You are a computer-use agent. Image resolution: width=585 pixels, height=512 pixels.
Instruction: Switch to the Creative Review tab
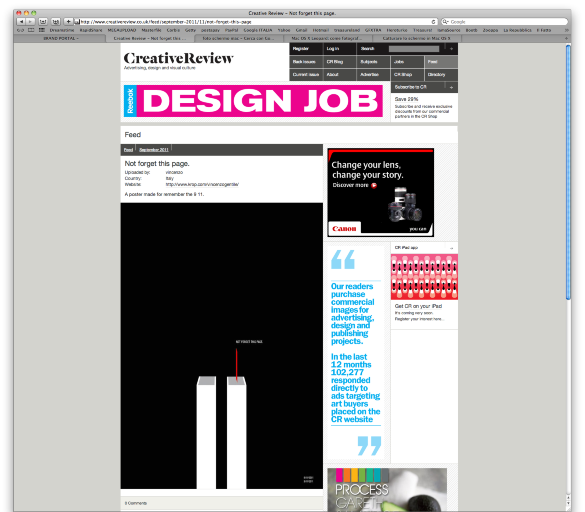tap(149, 38)
